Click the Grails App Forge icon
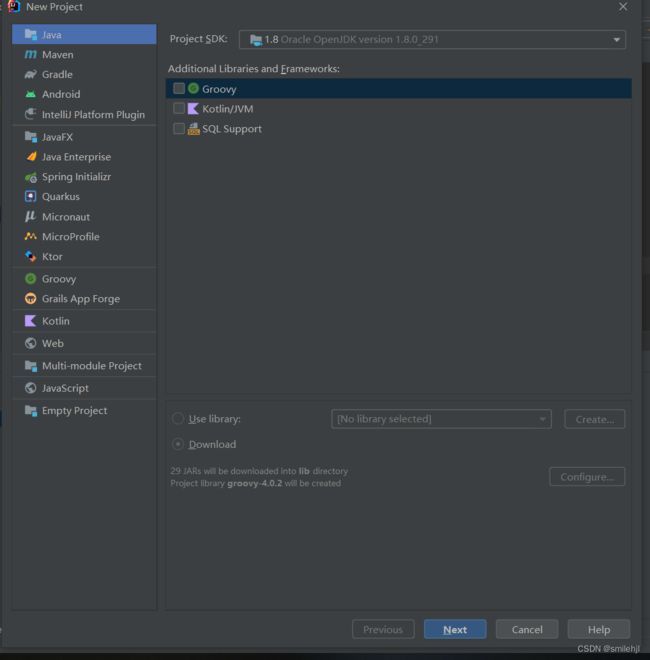This screenshot has height=660, width=650. [31, 298]
